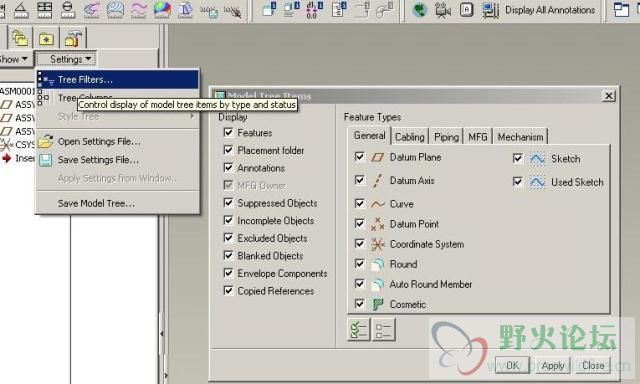Open the favorites star folder tab icon
Screen dimensions: 640x384
[46, 38]
